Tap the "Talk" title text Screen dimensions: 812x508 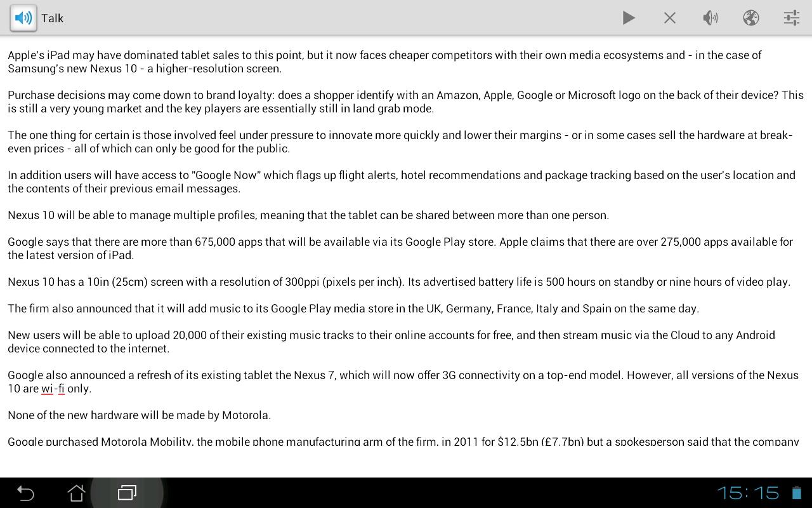click(53, 18)
